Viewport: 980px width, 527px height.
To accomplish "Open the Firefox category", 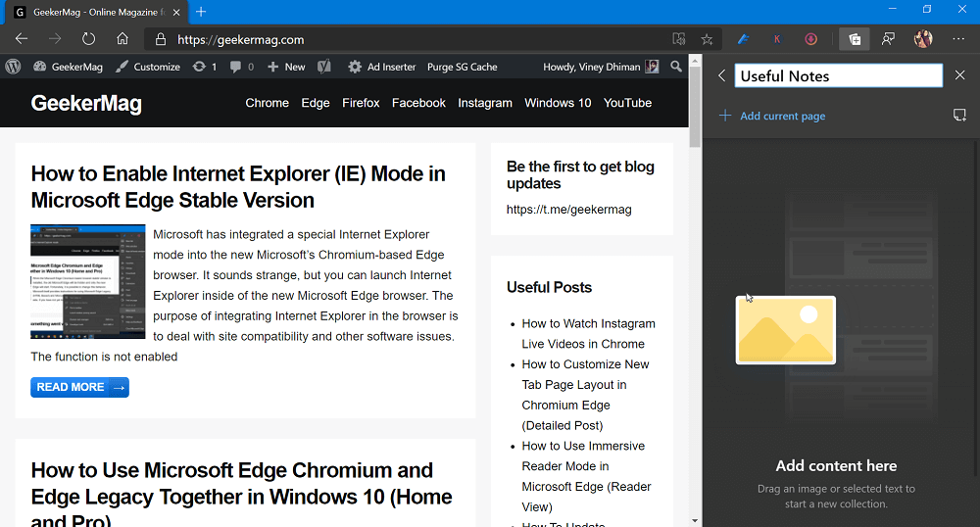I will [361, 103].
